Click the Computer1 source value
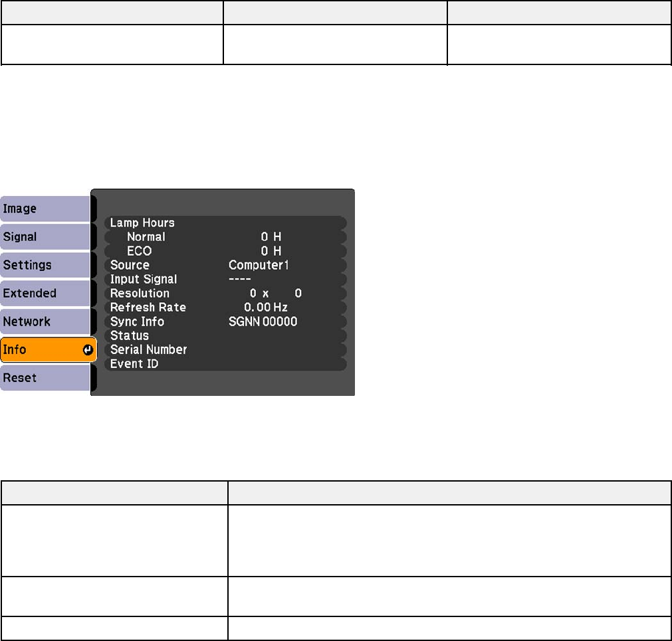The width and height of the screenshot is (672, 641). click(x=259, y=266)
